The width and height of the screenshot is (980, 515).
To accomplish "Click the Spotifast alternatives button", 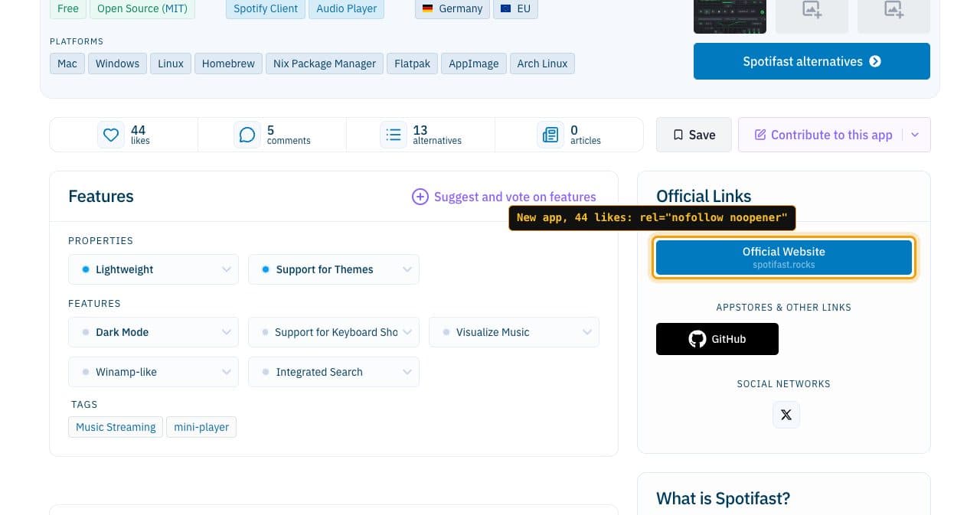I will click(x=812, y=61).
